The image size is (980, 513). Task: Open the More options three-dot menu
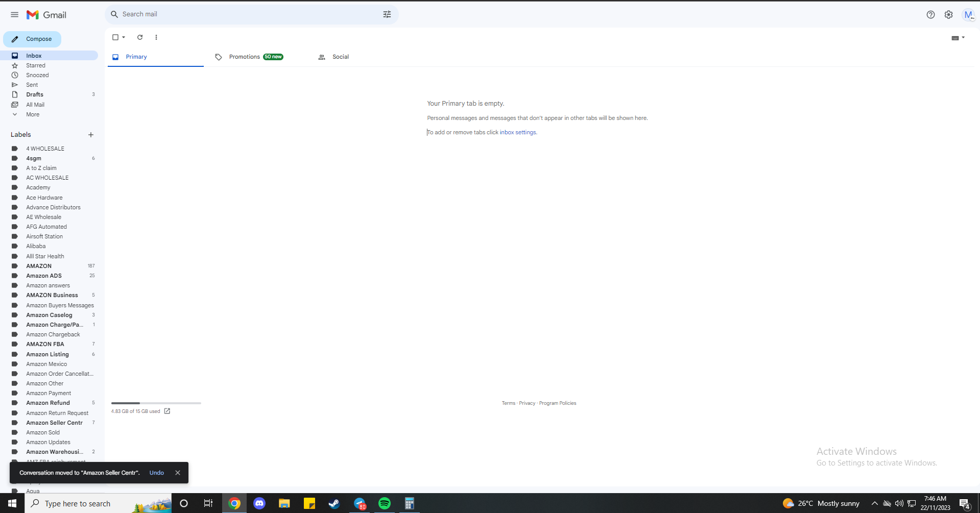click(156, 37)
